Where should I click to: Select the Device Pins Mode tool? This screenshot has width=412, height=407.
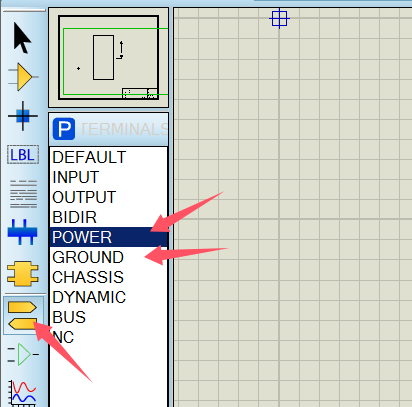(x=23, y=354)
